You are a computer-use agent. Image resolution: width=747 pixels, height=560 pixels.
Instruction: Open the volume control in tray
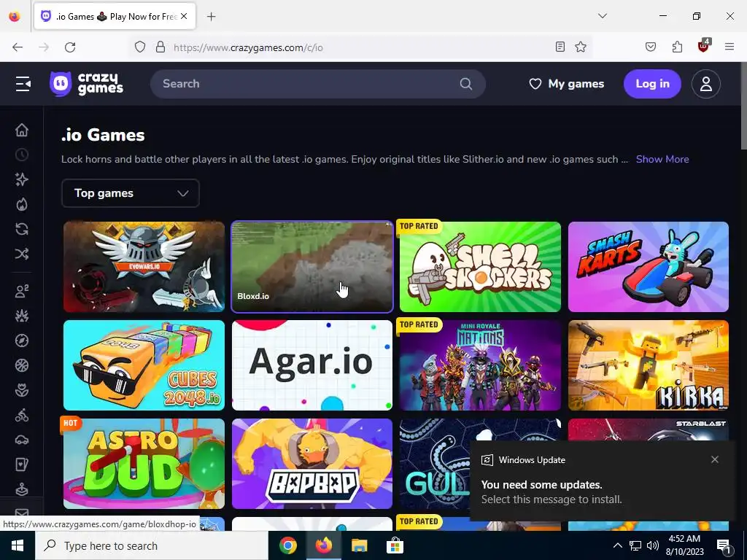(x=653, y=545)
